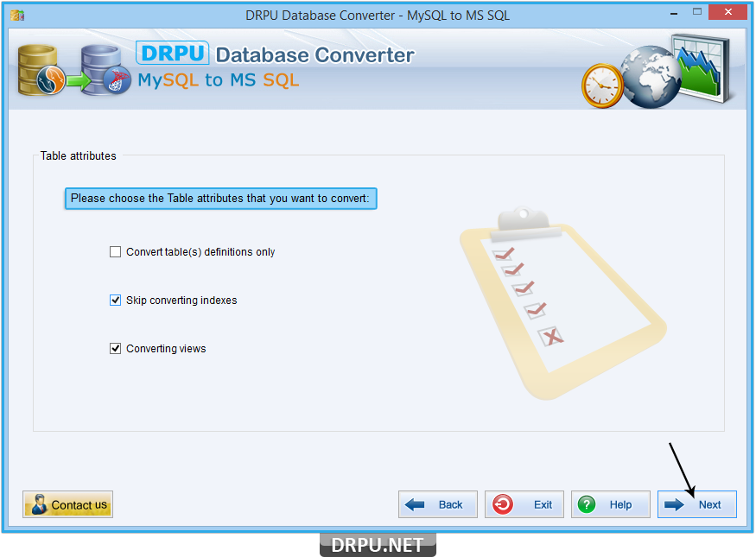
Task: Click the DRPU logo in header
Action: (x=173, y=53)
